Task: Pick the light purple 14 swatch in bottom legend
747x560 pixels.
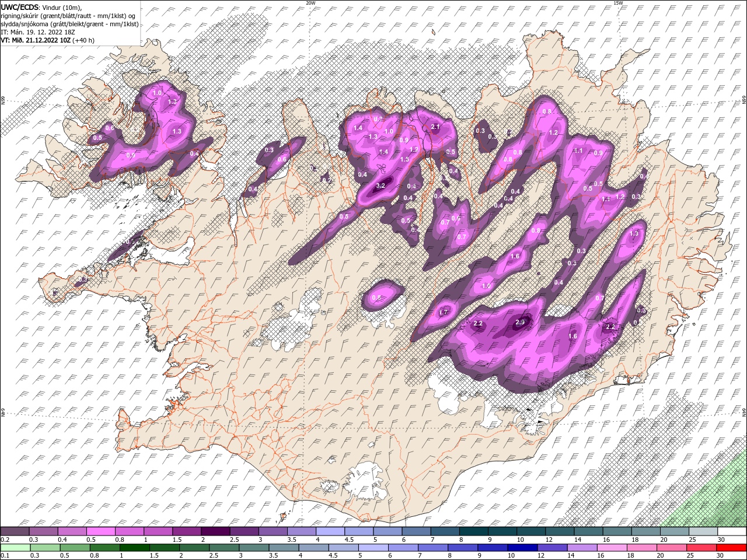Action: tap(583, 548)
